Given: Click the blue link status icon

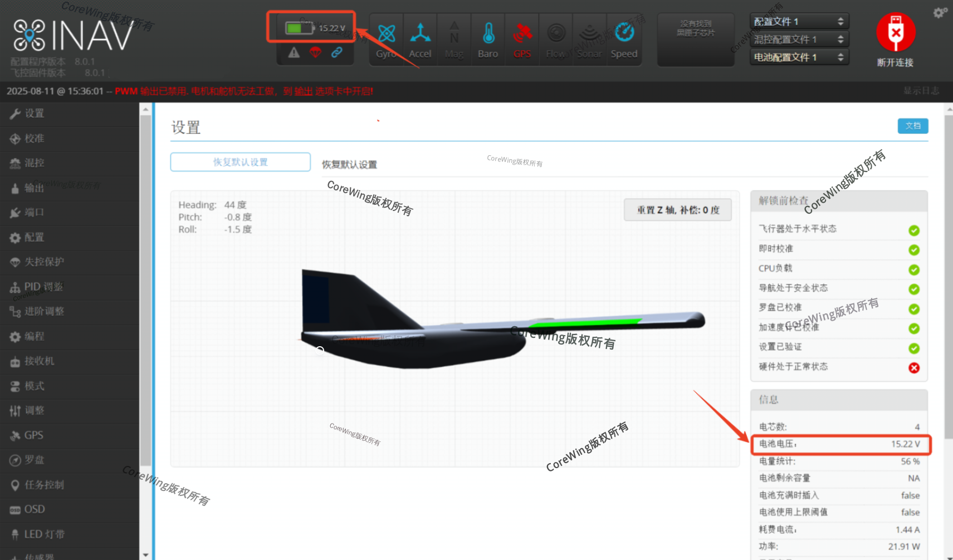Looking at the screenshot, I should coord(336,53).
